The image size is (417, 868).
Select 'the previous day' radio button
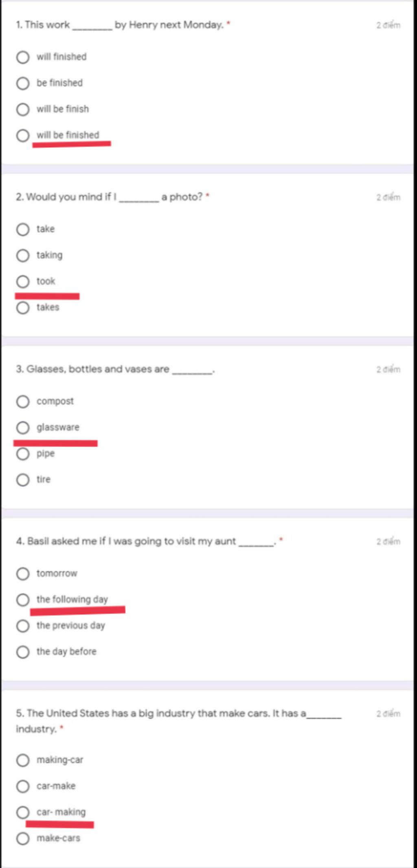pyautogui.click(x=23, y=626)
